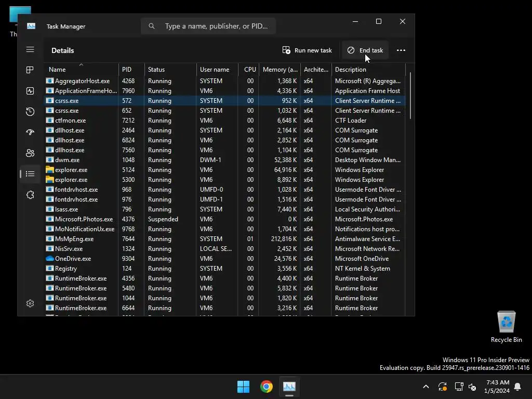Viewport: 532px width, 399px height.
Task: Sort by Status column header
Action: (170, 70)
